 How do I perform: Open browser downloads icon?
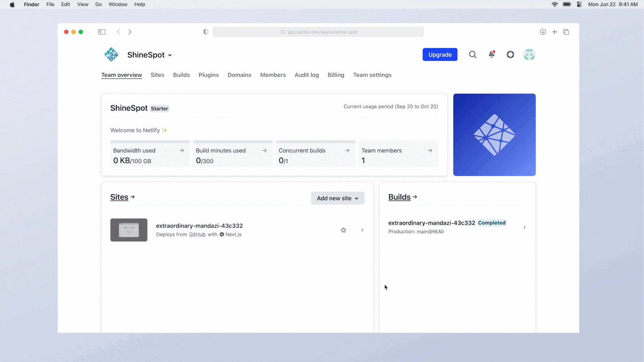543,32
